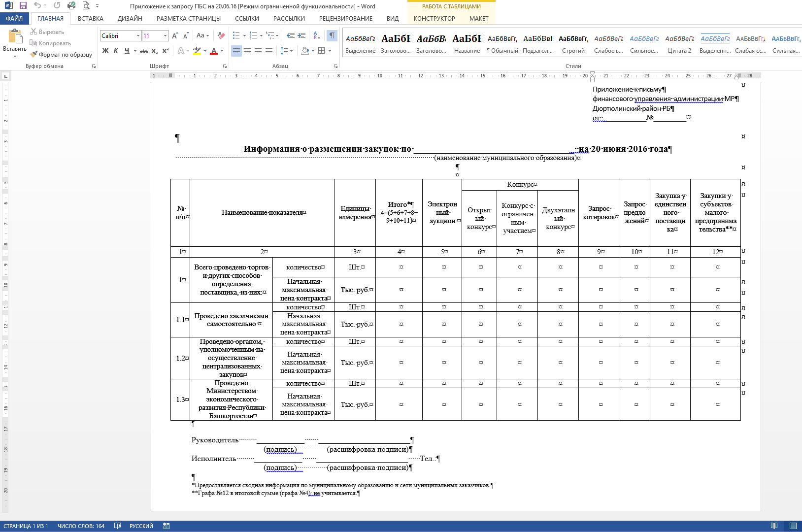Click the superscript icon
802x532 pixels.
tap(166, 51)
